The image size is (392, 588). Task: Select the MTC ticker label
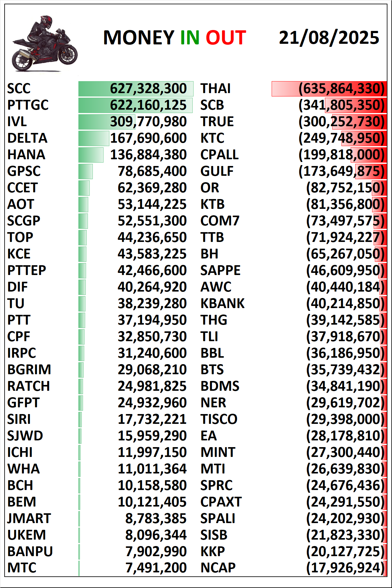coord(22,568)
